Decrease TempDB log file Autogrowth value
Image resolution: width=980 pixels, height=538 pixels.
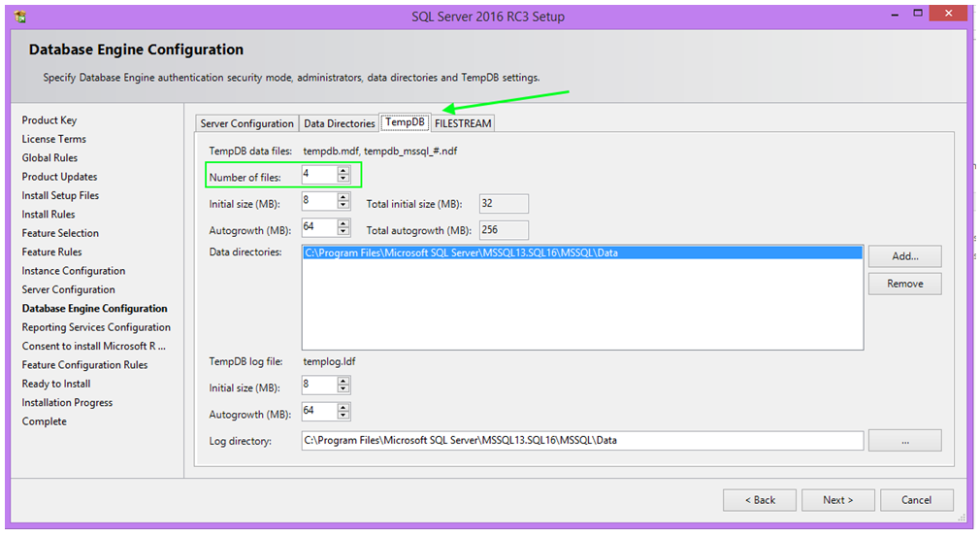[x=343, y=416]
